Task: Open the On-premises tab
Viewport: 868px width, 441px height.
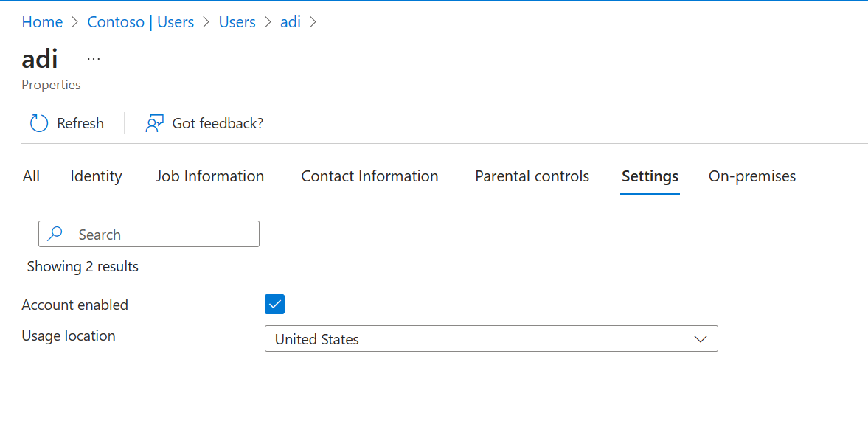Action: click(x=751, y=176)
